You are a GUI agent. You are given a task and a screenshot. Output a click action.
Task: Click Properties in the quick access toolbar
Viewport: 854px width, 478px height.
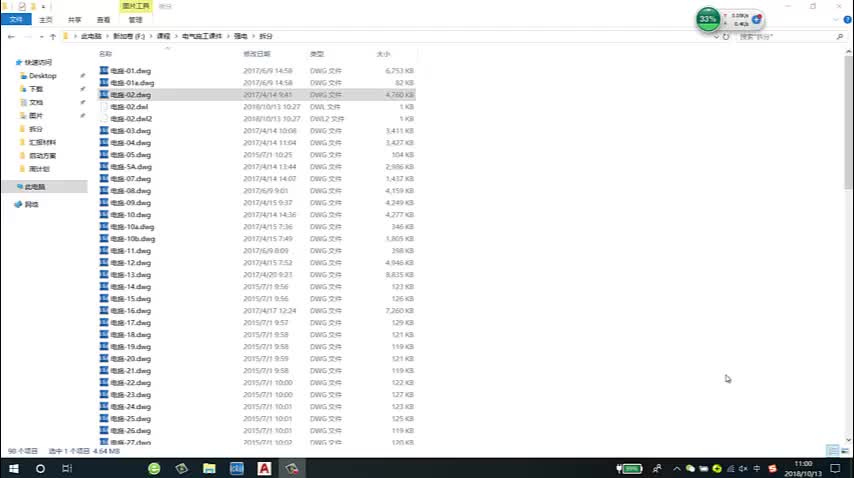pyautogui.click(x=22, y=6)
